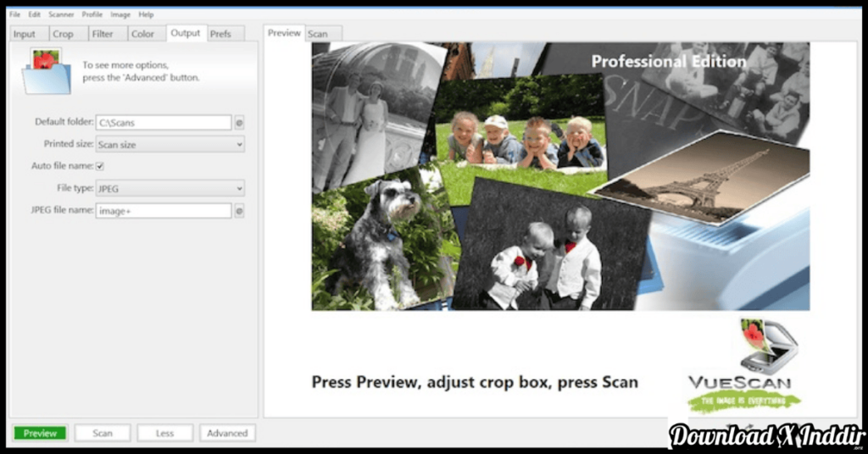The width and height of the screenshot is (868, 454).
Task: Select the Scan tab in the viewer pane
Action: 318,34
